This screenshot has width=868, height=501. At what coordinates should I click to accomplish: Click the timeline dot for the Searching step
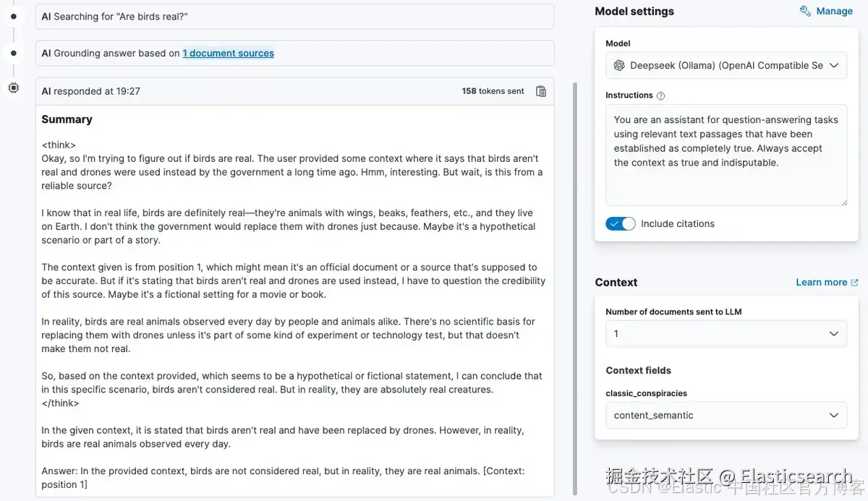click(13, 16)
